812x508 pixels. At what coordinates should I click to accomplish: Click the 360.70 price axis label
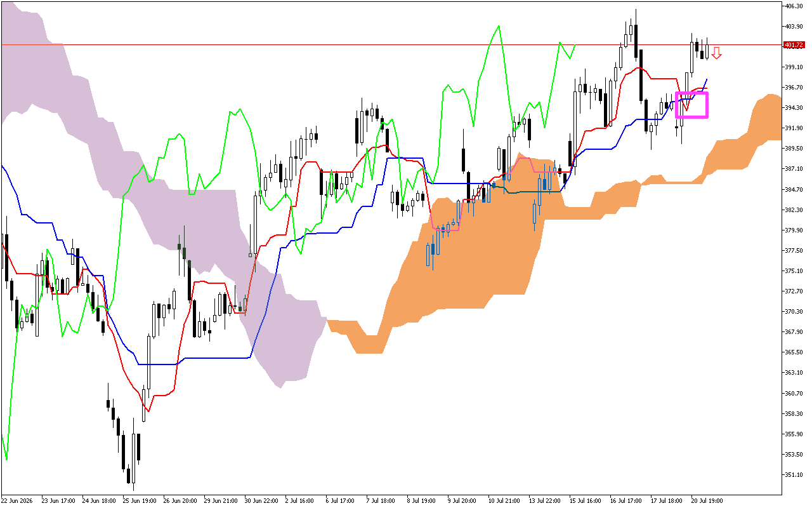coord(794,393)
